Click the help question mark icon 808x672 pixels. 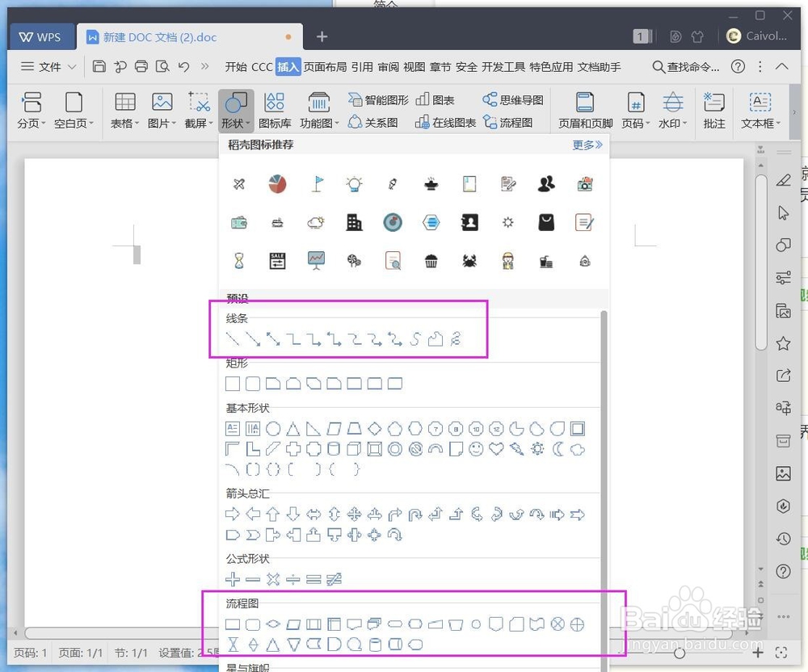738,66
